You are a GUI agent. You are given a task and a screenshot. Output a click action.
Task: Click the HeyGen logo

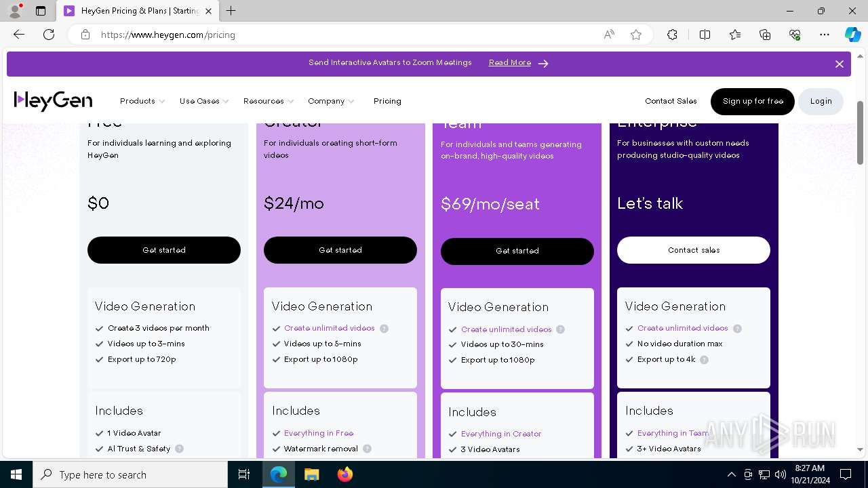[x=53, y=101]
